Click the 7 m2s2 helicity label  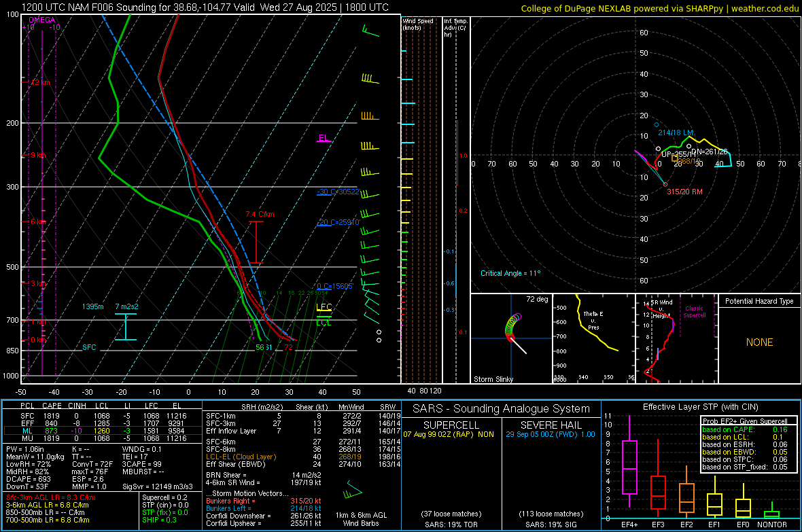tap(126, 306)
